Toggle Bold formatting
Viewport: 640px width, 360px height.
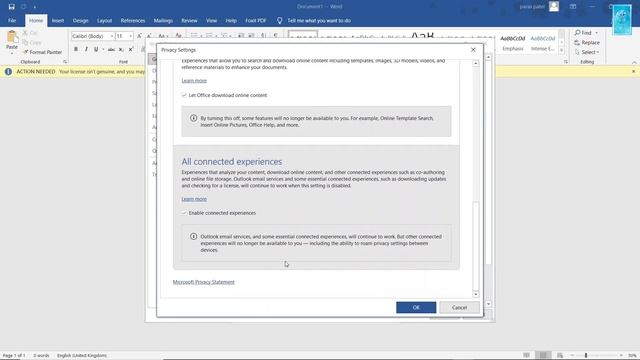[76, 49]
